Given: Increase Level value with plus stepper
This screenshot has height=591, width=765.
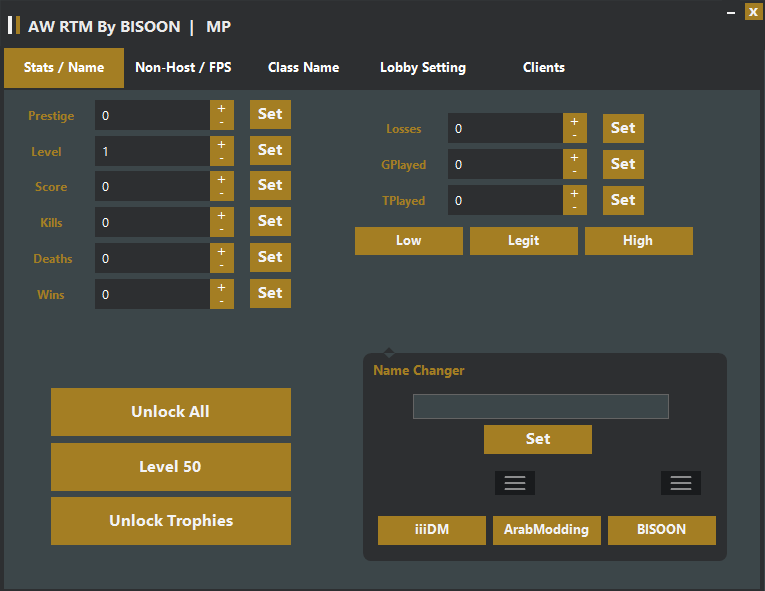Looking at the screenshot, I should (221, 144).
